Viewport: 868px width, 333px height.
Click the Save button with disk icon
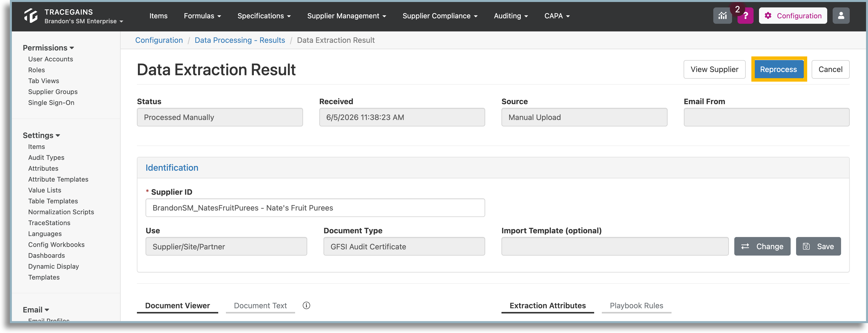point(818,246)
